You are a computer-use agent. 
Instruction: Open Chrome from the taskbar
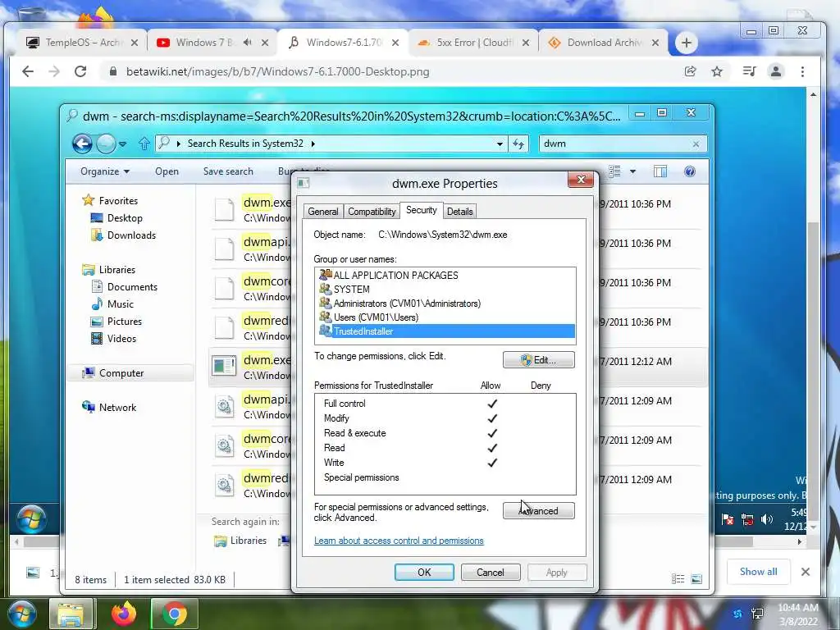pyautogui.click(x=175, y=614)
